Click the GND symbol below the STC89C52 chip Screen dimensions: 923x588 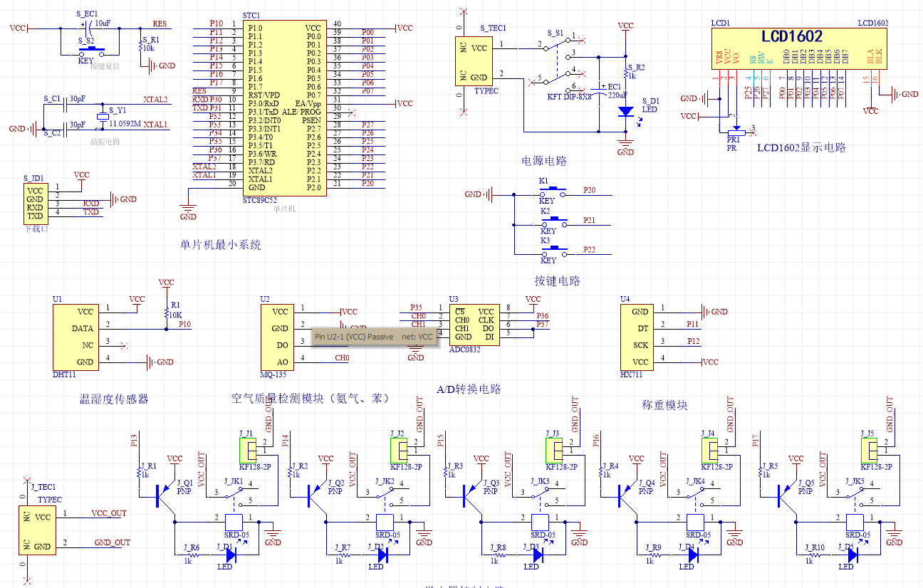[x=188, y=211]
